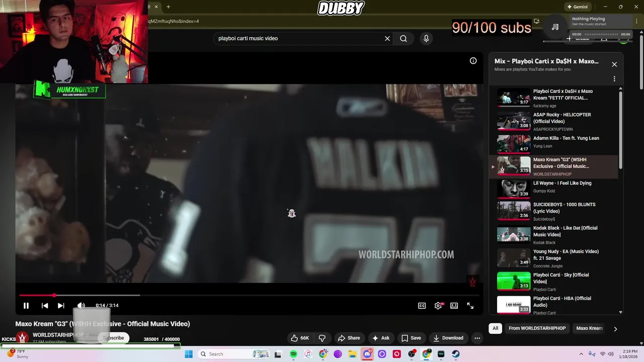Open the WORLDSTARHIPHOP channel avatar
The height and width of the screenshot is (362, 644).
pos(22,338)
